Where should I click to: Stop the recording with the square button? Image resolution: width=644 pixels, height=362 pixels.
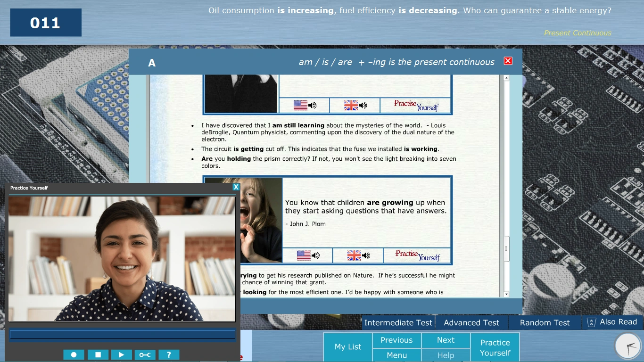pos(98,355)
